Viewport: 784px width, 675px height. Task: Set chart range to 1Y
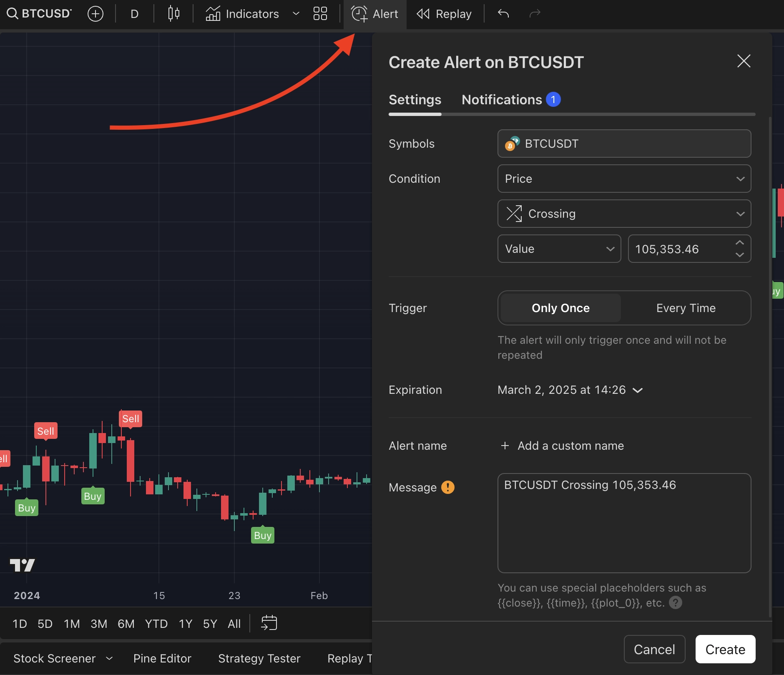[x=186, y=624]
